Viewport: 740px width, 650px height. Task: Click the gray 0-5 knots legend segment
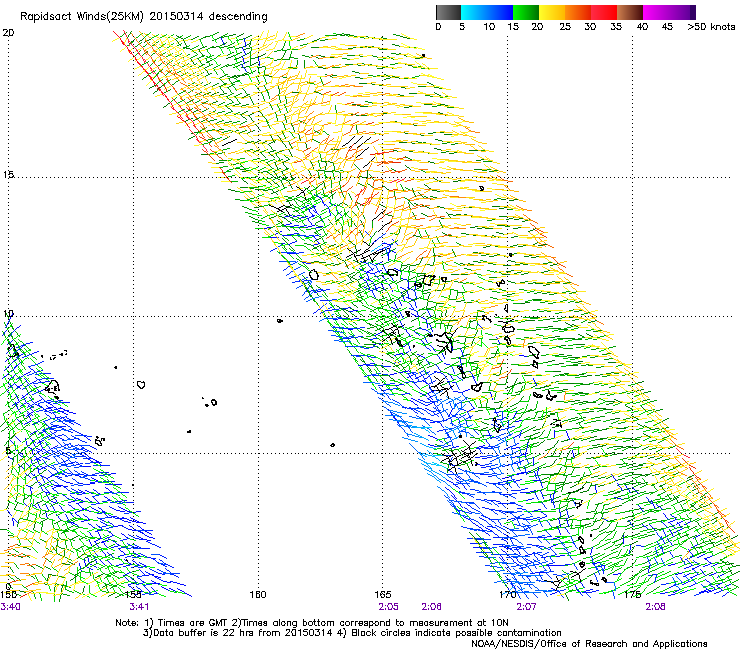pos(448,12)
